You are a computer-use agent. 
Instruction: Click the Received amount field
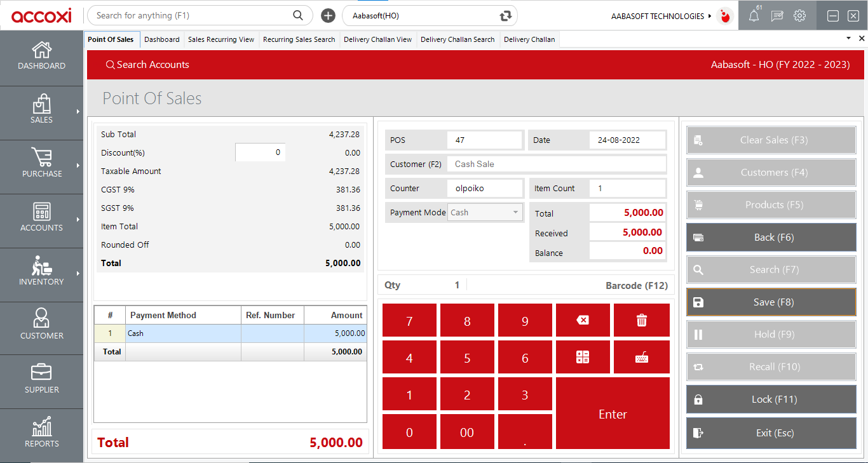[628, 232]
